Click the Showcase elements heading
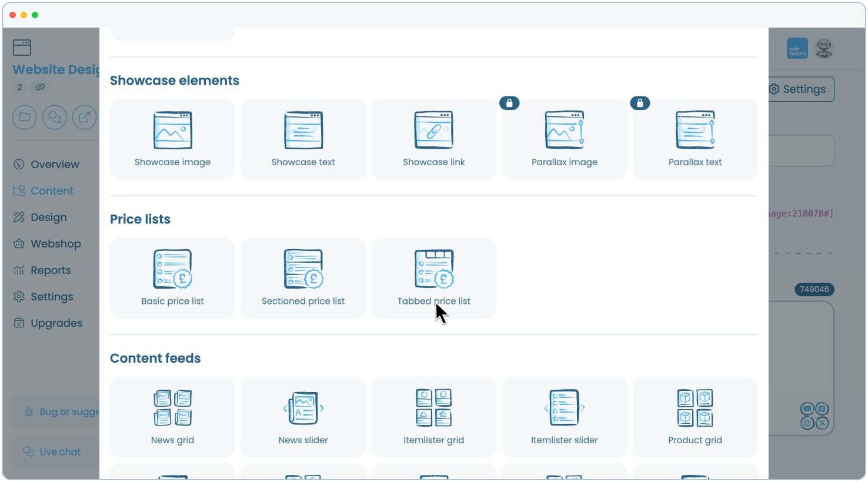This screenshot has width=868, height=482. pyautogui.click(x=175, y=81)
